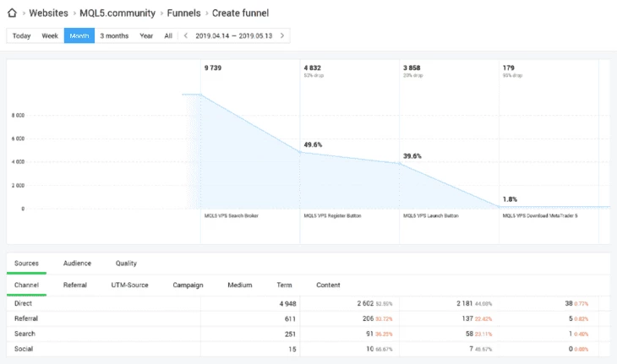Go to previous date range arrow
Viewport: 617px width, 364px height.
pyautogui.click(x=186, y=35)
